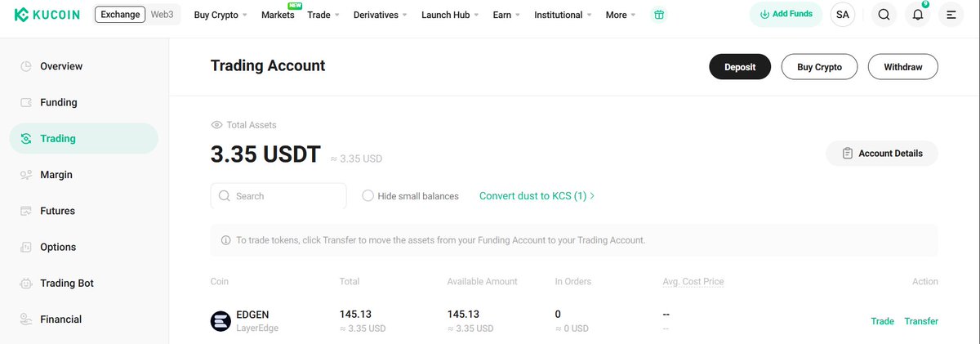This screenshot has width=980, height=344.
Task: Click the Deposit button
Action: coord(740,67)
